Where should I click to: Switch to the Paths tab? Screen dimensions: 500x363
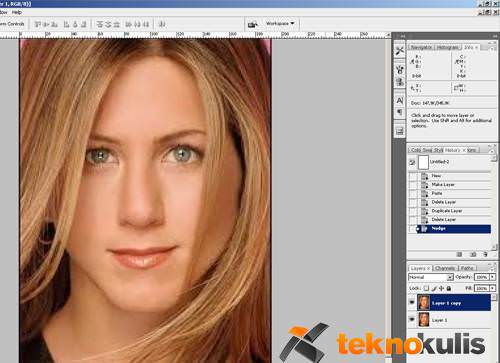point(467,268)
